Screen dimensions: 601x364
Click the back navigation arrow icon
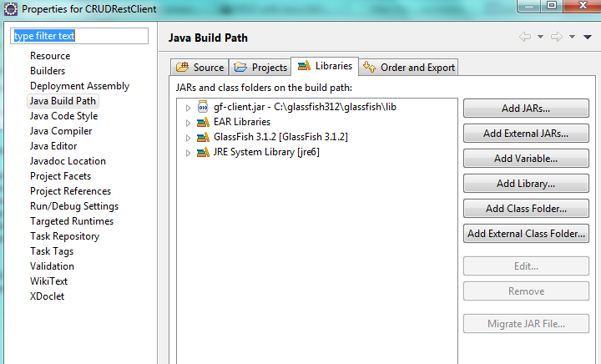coord(525,37)
